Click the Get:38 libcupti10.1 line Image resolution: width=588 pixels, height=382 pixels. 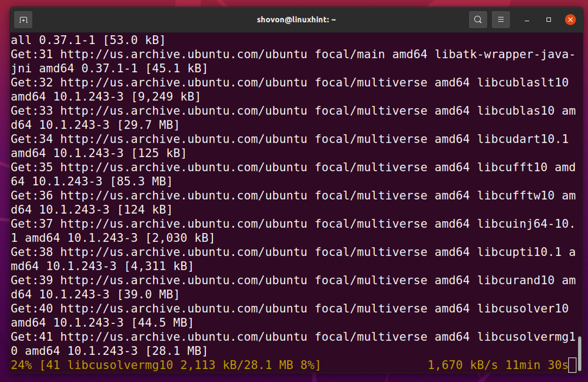tap(292, 259)
